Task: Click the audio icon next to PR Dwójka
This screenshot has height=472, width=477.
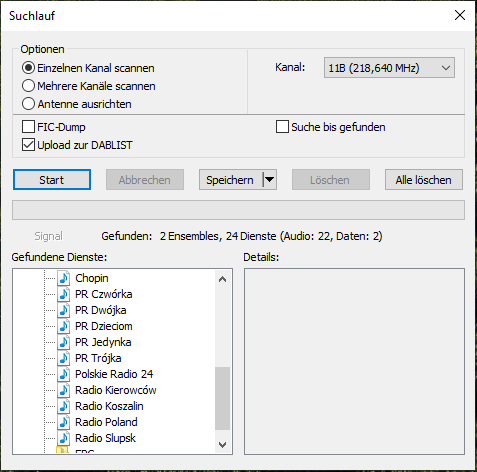Action: pos(63,310)
